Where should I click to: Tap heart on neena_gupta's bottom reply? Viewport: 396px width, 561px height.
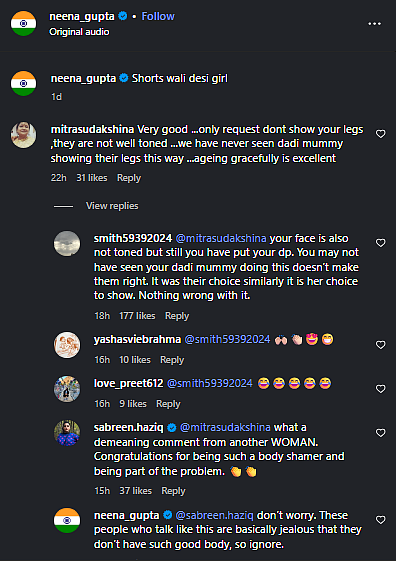(380, 519)
